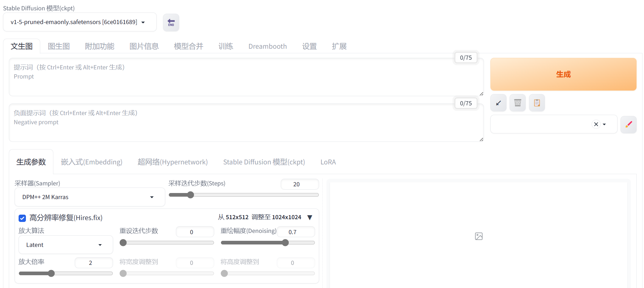Open the 图片信息 tab
This screenshot has width=644, height=288.
click(144, 46)
